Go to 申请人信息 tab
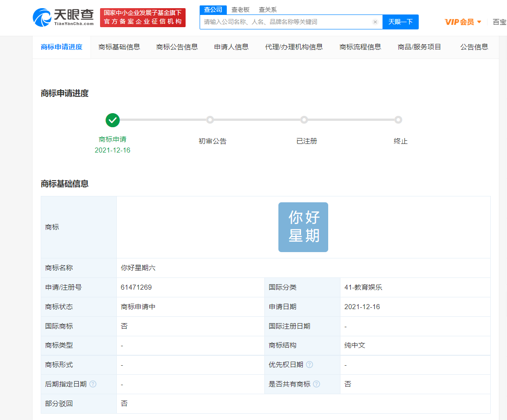Image resolution: width=507 pixels, height=420 pixels. 231,47
